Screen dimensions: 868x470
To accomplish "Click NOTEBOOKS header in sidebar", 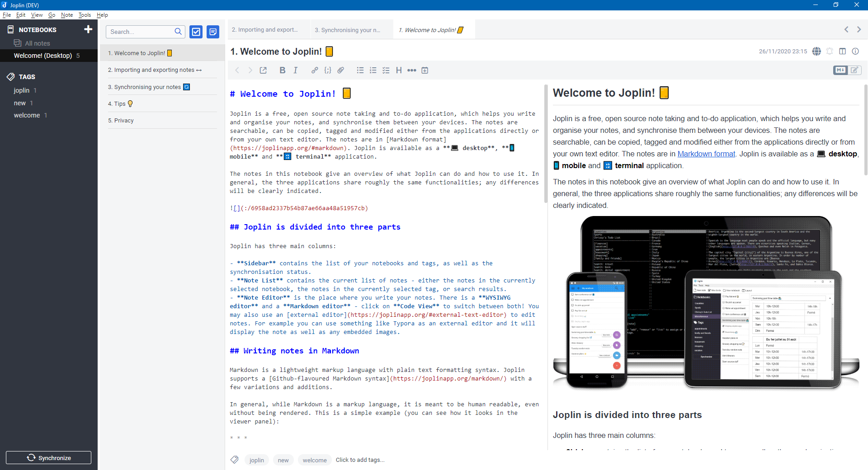I will (x=38, y=30).
